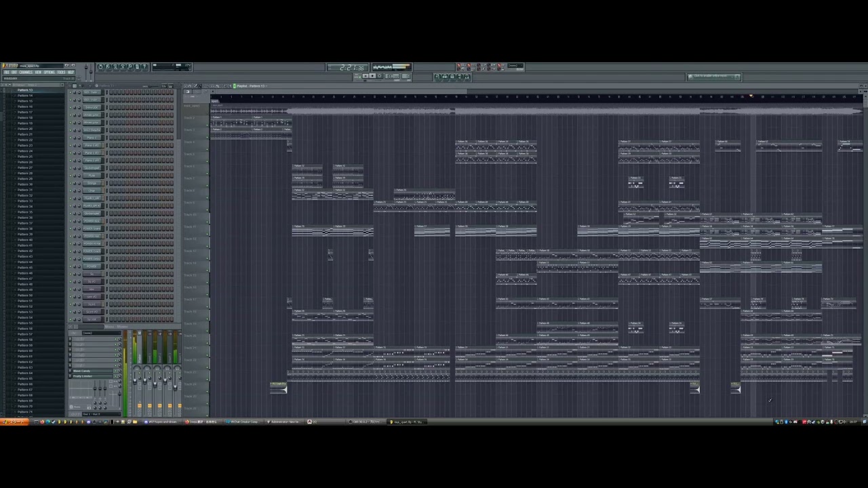Click the question mark help icon in top toolbar
Screen dimensions: 868x488
(144, 66)
